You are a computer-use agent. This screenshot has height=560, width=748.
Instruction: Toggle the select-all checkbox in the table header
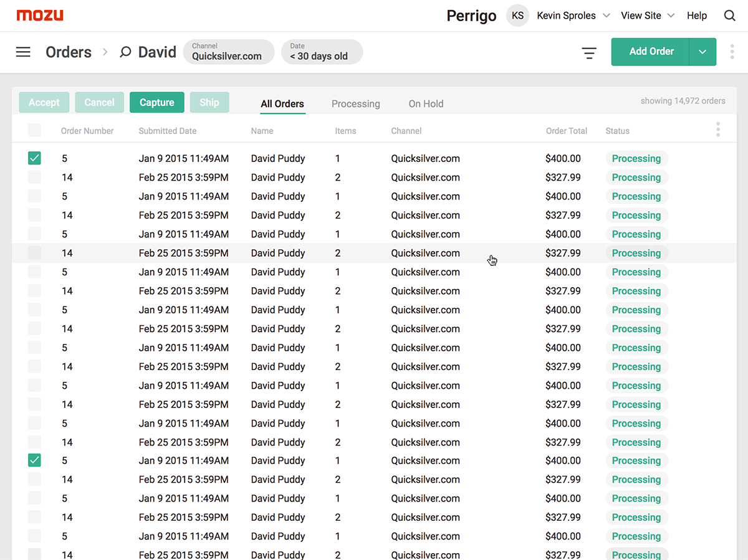pyautogui.click(x=34, y=130)
